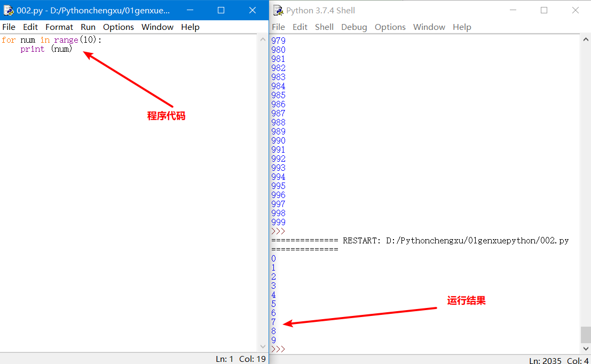591x364 pixels.
Task: Open Window menu in Python Shell window
Action: tap(429, 27)
